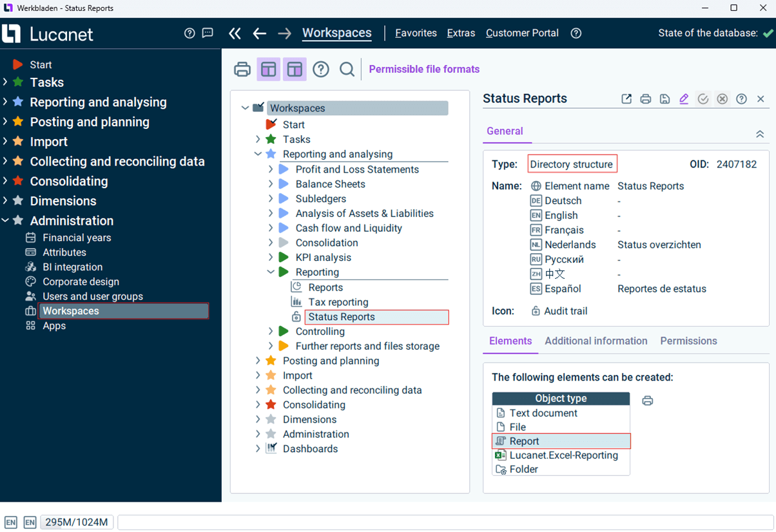Select Reports item in the tree

tap(325, 287)
